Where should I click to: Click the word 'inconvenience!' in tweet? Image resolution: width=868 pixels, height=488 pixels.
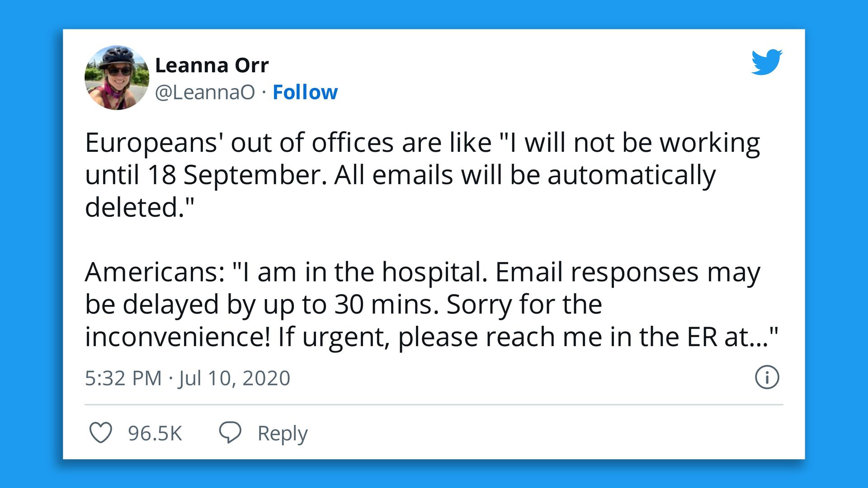point(178,337)
